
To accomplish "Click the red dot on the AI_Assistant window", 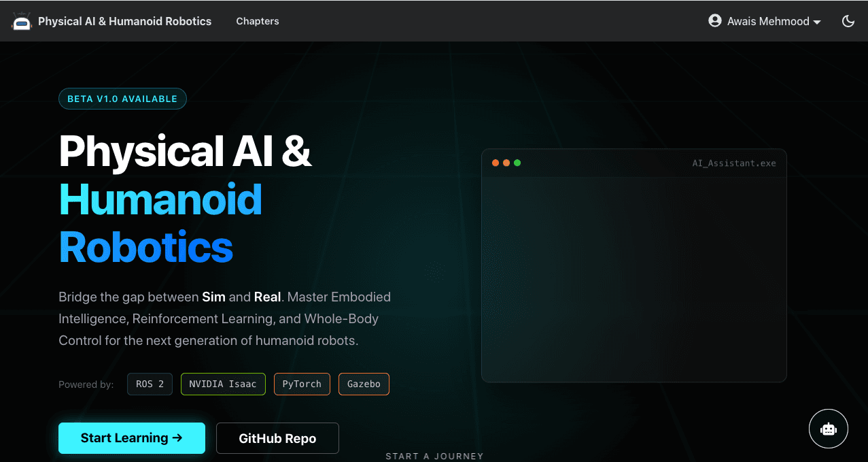I will 496,163.
